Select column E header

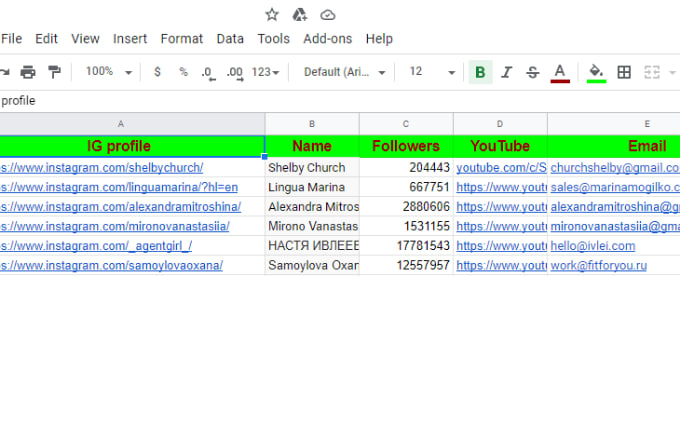(614, 124)
